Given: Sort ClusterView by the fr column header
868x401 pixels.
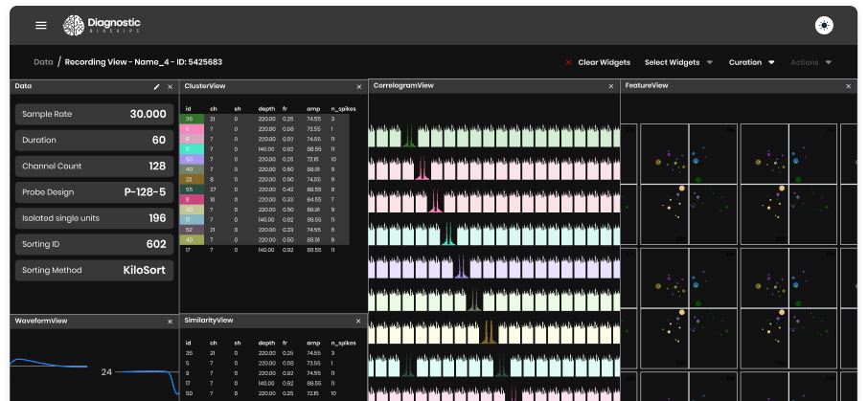Looking at the screenshot, I should (x=286, y=109).
